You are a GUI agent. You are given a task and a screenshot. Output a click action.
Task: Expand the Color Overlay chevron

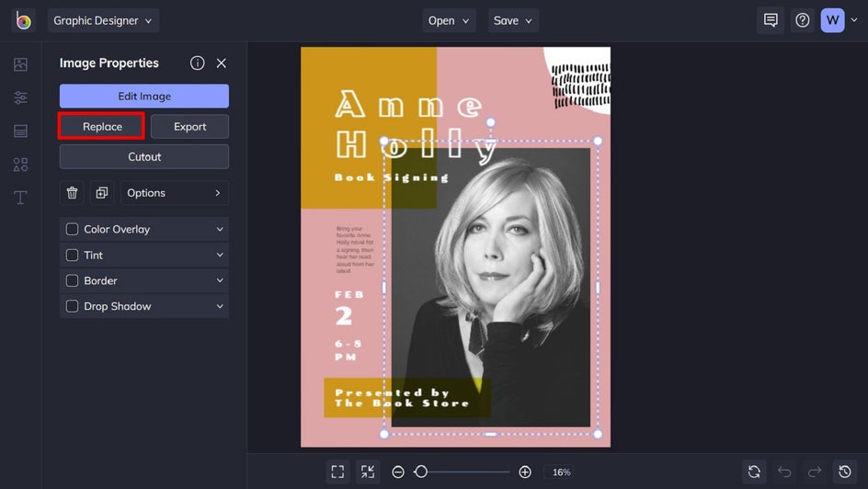click(220, 229)
